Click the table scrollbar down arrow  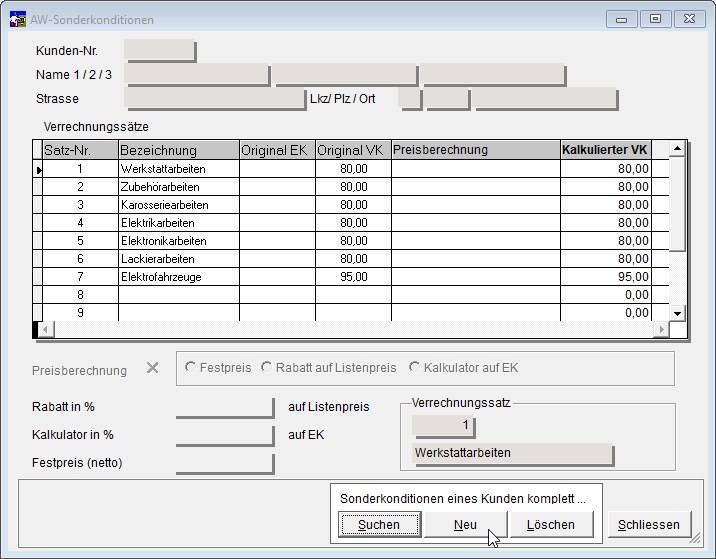click(677, 313)
